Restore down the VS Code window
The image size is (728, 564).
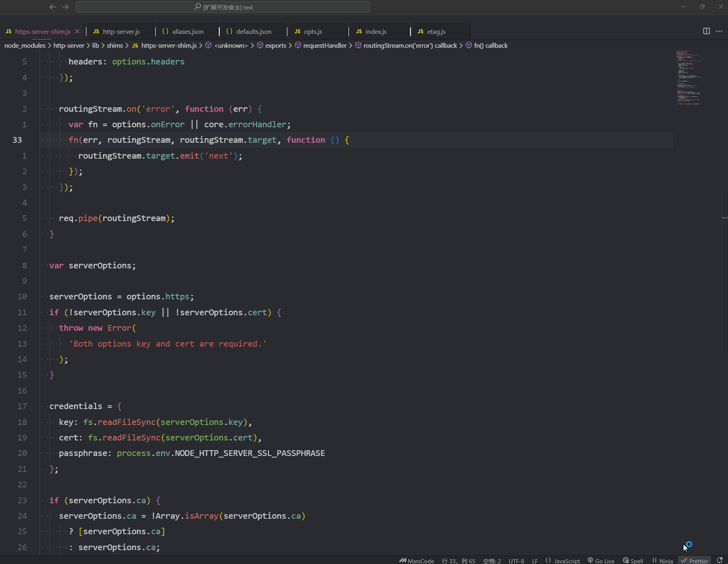click(702, 7)
